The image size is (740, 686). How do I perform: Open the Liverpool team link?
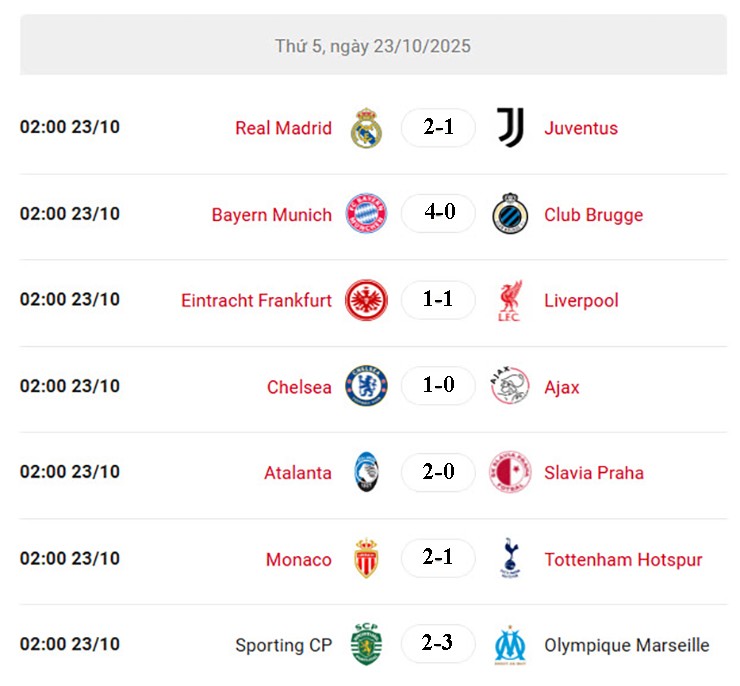pyautogui.click(x=581, y=300)
